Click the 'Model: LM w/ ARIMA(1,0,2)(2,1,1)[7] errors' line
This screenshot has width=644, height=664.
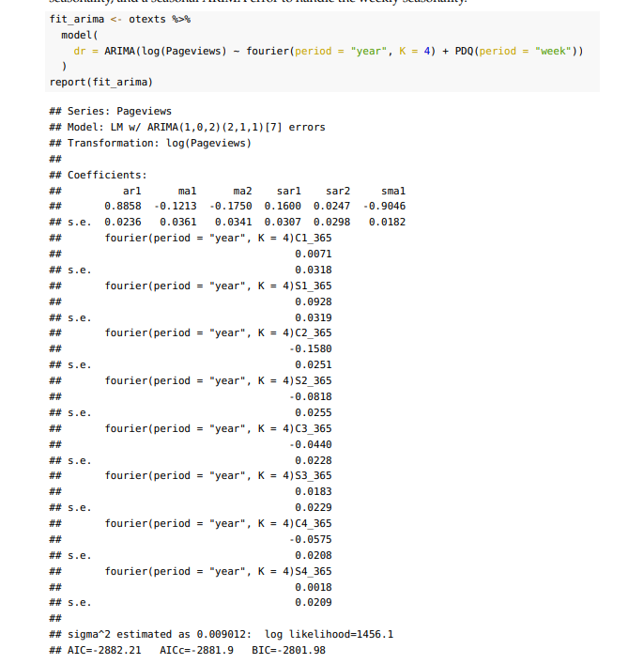pos(196,128)
